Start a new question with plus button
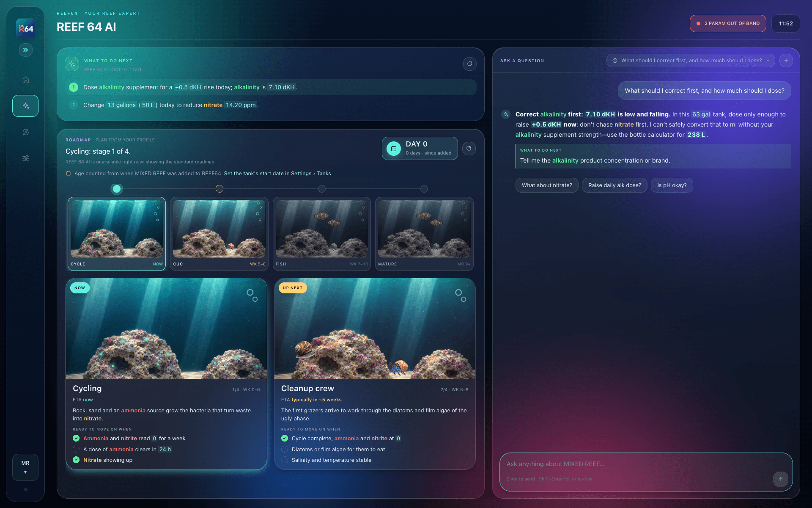 click(x=786, y=61)
